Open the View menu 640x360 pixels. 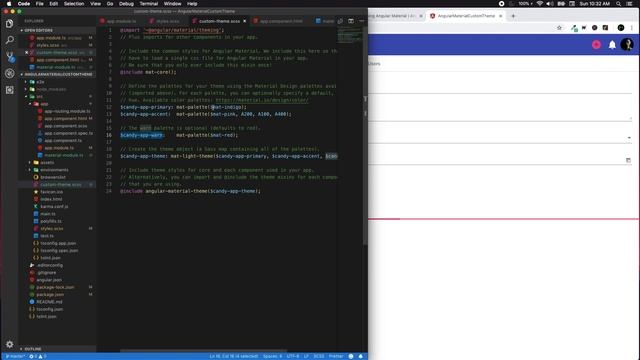(96, 4)
